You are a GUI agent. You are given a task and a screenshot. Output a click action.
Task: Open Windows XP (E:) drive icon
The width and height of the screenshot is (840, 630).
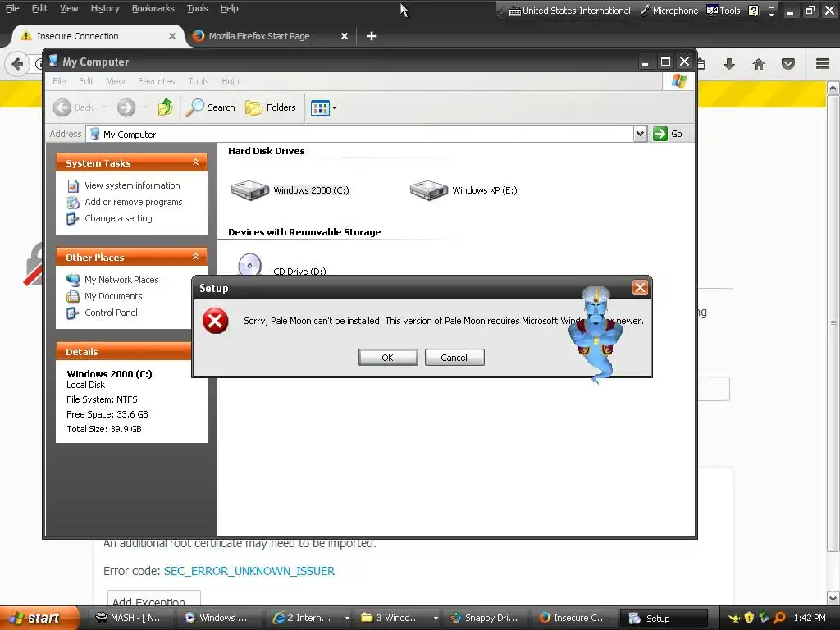click(x=428, y=190)
